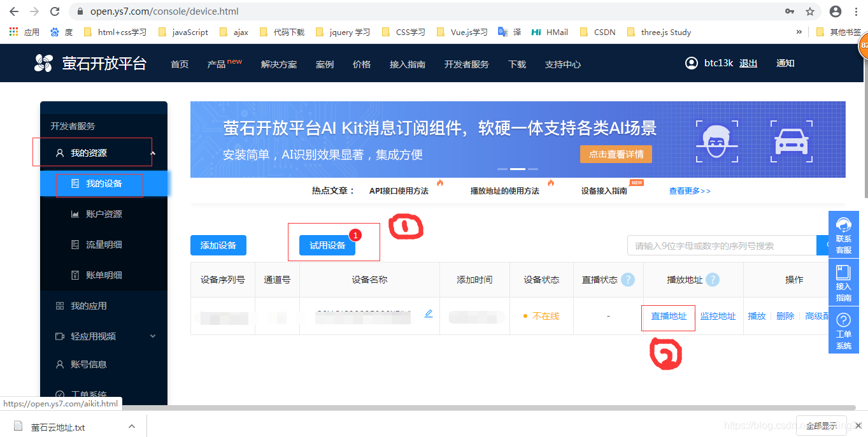Image resolution: width=868 pixels, height=437 pixels.
Task: Open 账号信息 in the sidebar
Action: tap(88, 364)
